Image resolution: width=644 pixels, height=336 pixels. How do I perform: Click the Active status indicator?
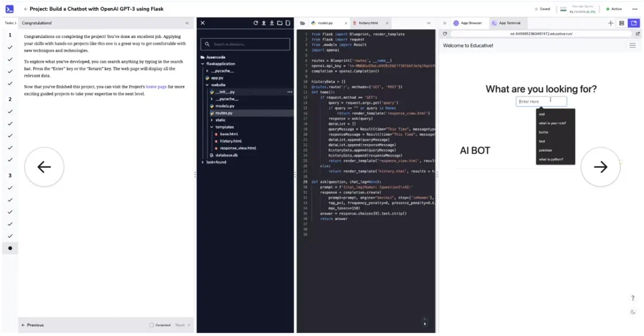tap(614, 9)
